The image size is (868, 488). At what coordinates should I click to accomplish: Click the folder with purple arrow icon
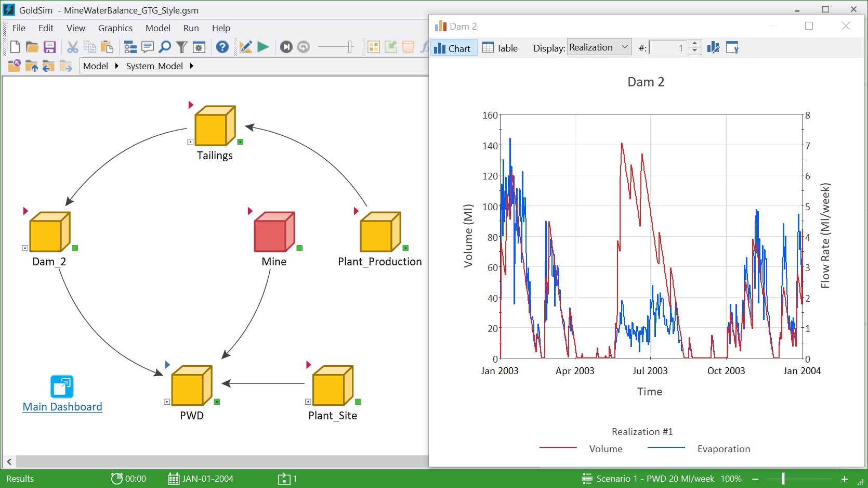(15, 66)
